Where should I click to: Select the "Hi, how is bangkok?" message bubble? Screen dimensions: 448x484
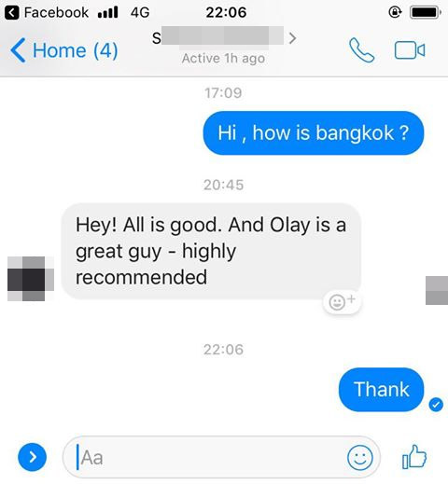click(314, 132)
